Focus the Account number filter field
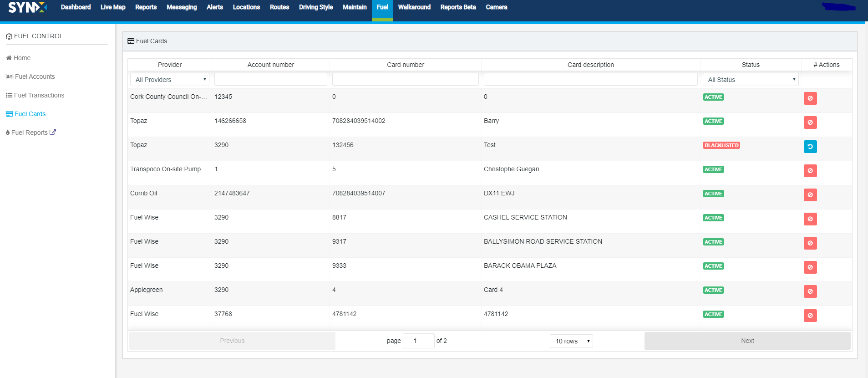Image resolution: width=868 pixels, height=378 pixels. [271, 79]
